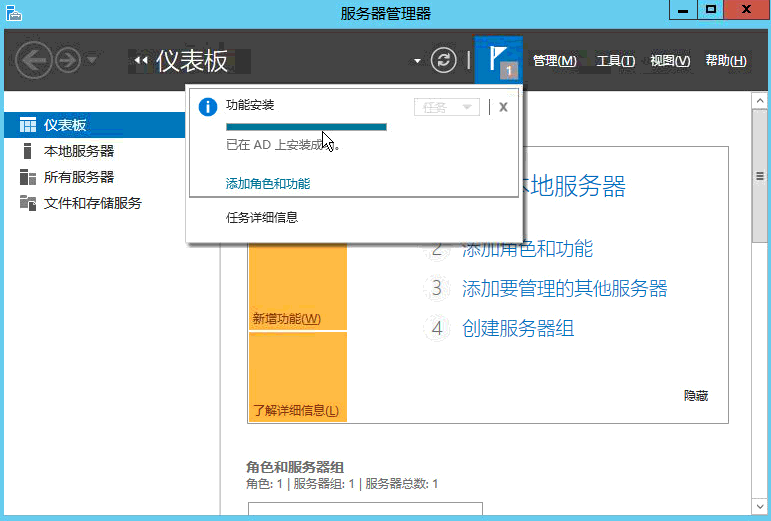Open 任务详细信息 in the notification popup
The width and height of the screenshot is (771, 521).
click(262, 217)
